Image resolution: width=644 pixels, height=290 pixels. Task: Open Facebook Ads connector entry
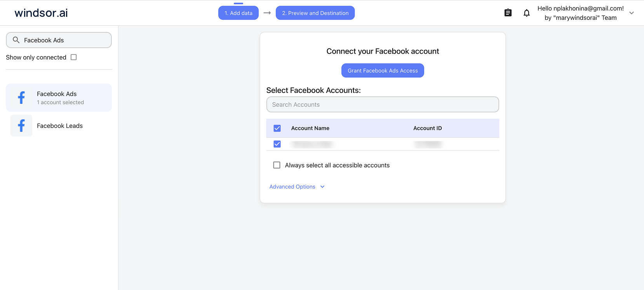click(x=59, y=98)
